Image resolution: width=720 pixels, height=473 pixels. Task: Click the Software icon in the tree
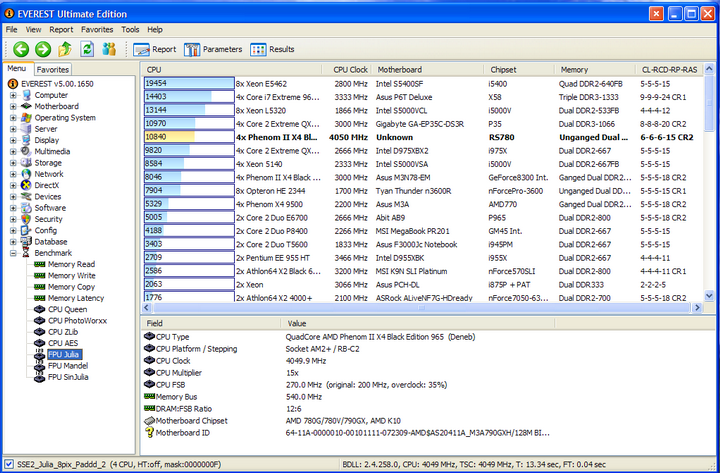pos(26,208)
